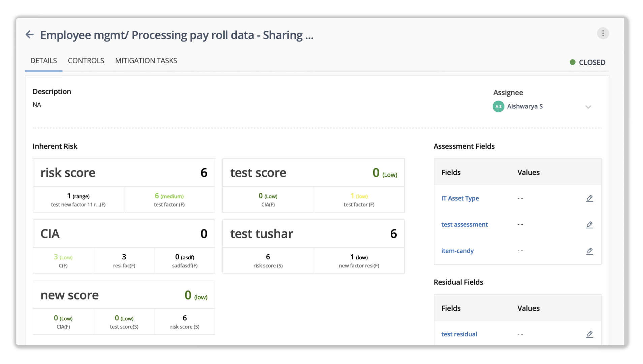Click the CIA score card header
The image size is (643, 364).
(124, 234)
